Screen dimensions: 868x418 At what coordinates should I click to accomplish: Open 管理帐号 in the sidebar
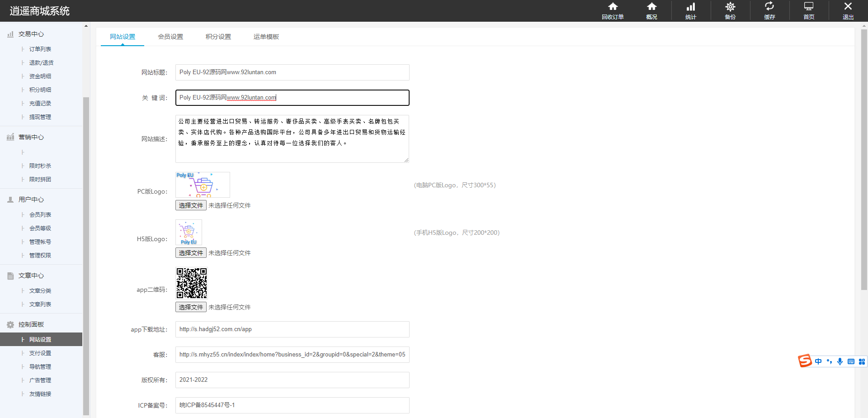tap(41, 242)
